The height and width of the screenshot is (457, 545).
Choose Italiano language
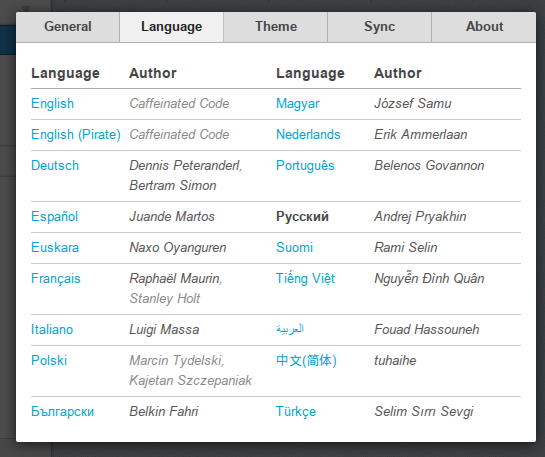52,329
